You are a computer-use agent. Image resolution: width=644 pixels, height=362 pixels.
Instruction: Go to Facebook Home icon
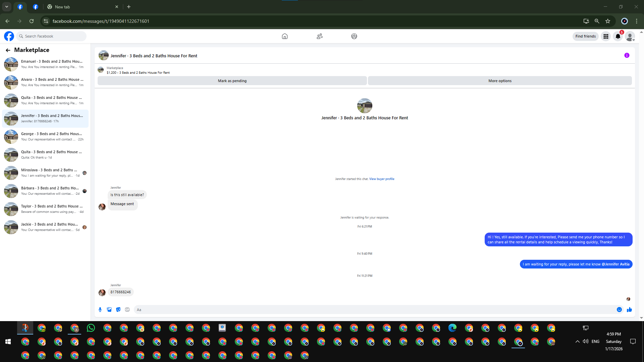coord(284,36)
